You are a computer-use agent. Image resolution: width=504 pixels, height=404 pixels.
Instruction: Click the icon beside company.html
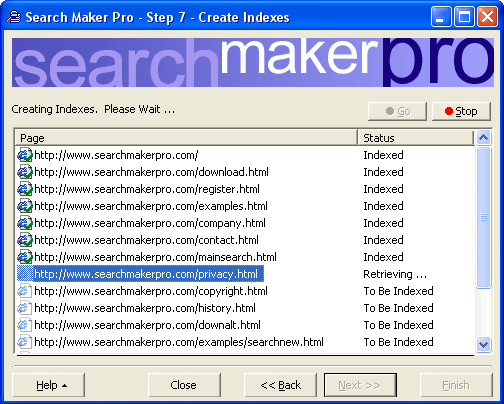(25, 223)
